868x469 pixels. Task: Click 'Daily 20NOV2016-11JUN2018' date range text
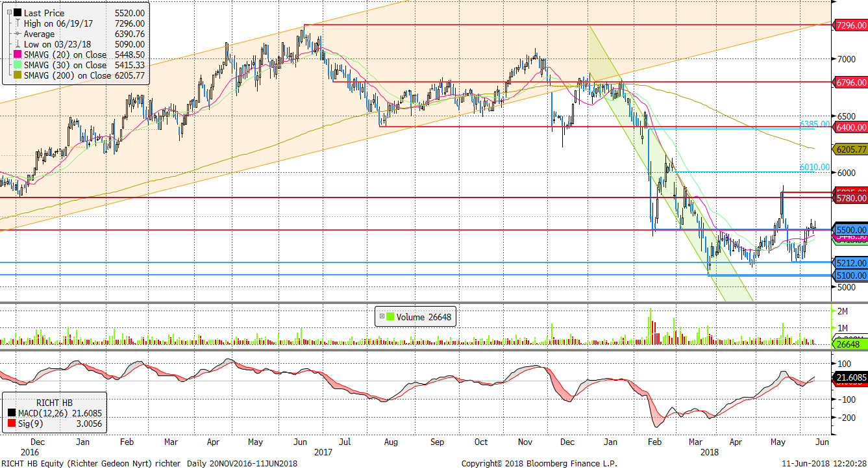[x=243, y=464]
